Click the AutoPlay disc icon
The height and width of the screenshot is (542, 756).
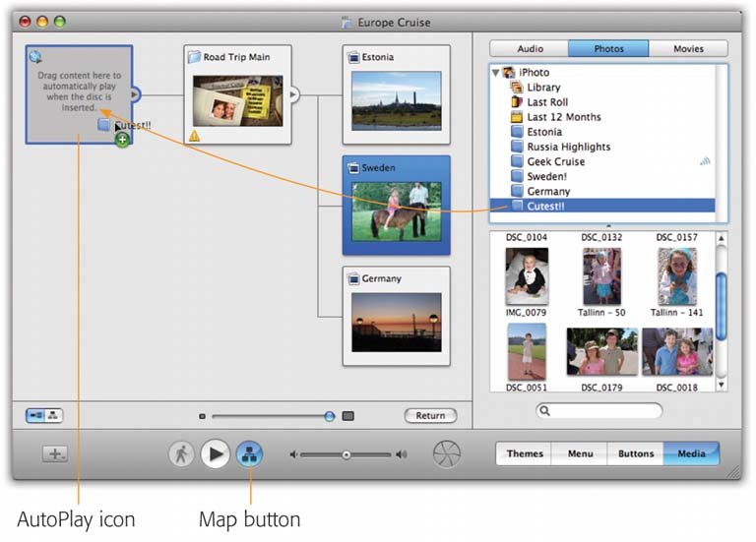tap(35, 57)
